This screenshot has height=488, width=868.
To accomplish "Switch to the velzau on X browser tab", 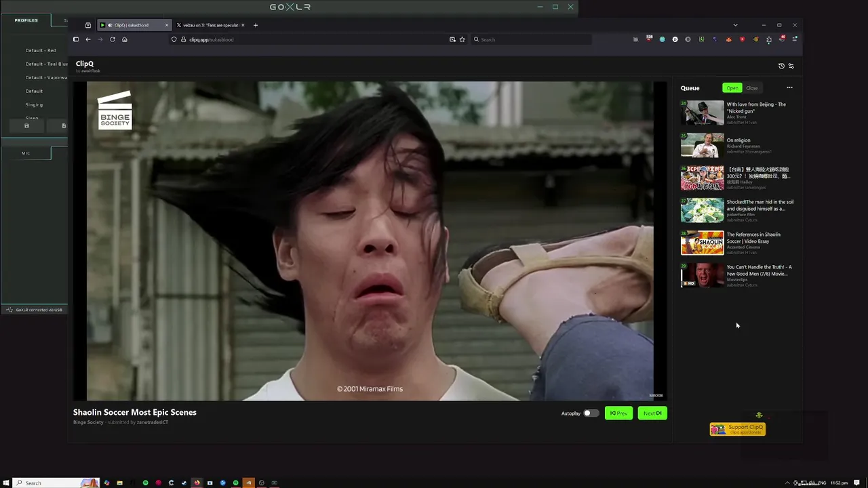I will pos(210,25).
